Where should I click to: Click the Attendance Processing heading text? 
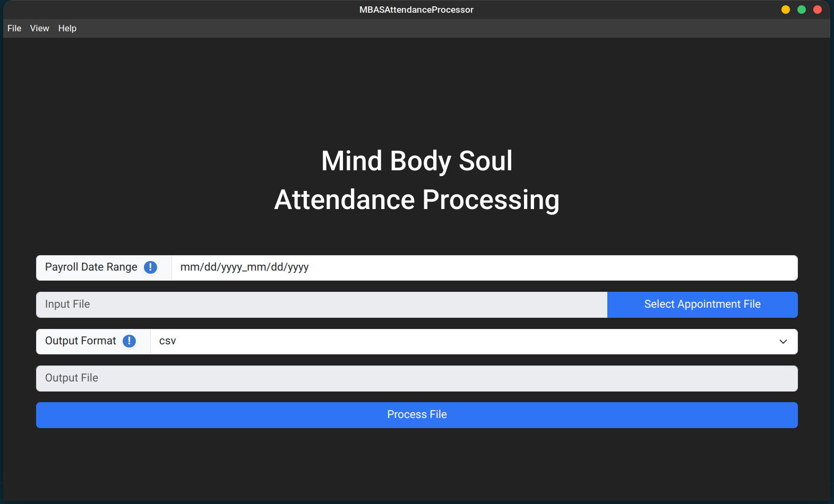(417, 200)
